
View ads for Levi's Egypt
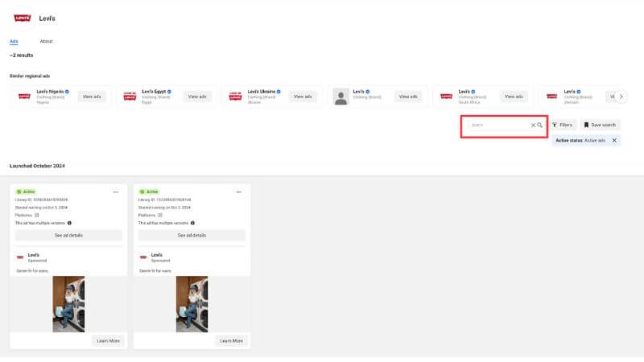(x=197, y=97)
